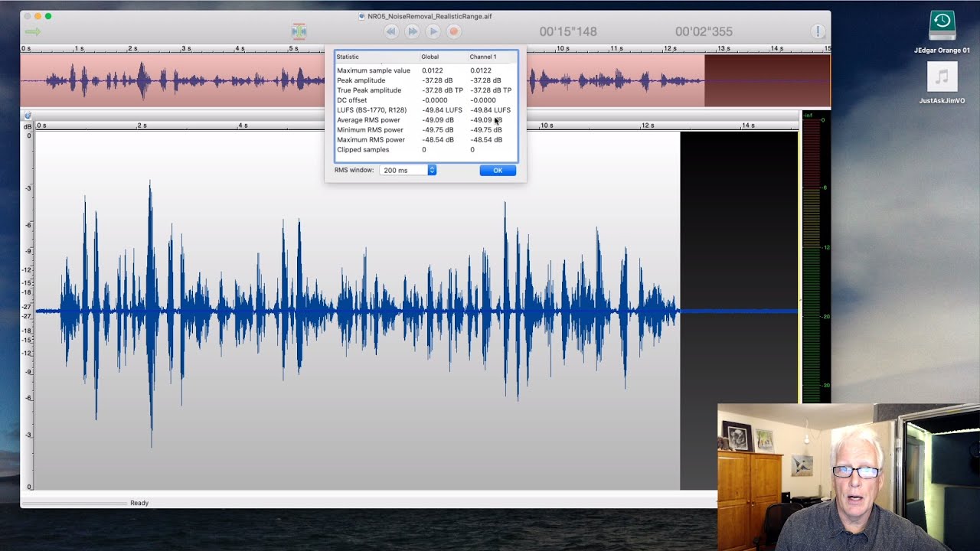Click the selection fit icon in toolbar
This screenshot has height=551, width=980.
point(299,31)
